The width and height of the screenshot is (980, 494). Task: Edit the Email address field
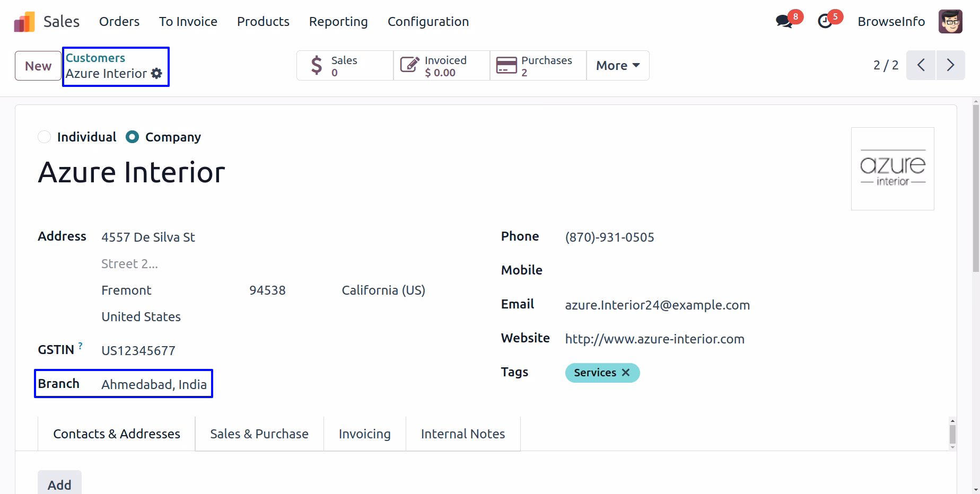(658, 305)
